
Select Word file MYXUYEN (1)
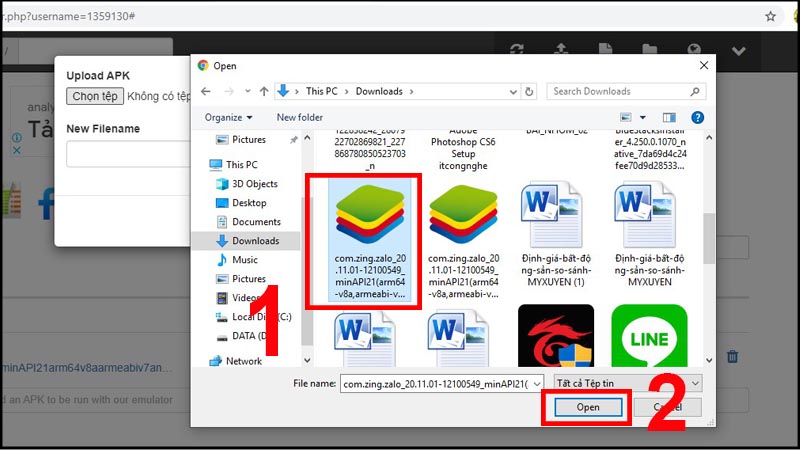[x=556, y=235]
